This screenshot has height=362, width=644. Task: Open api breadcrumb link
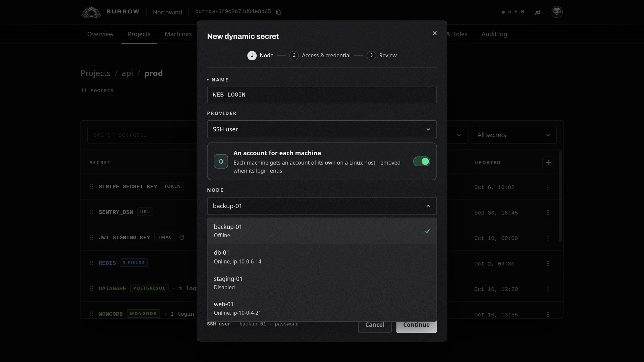(x=127, y=73)
